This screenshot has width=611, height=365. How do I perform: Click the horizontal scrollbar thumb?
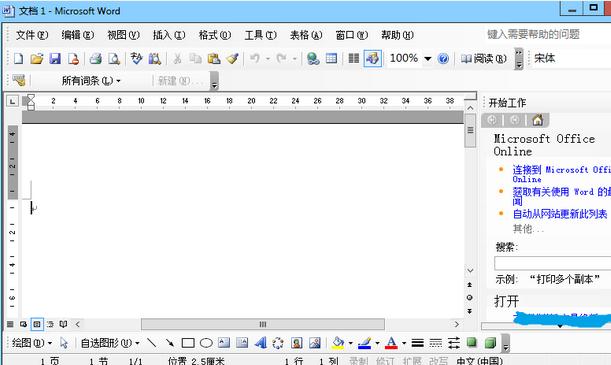(263, 324)
